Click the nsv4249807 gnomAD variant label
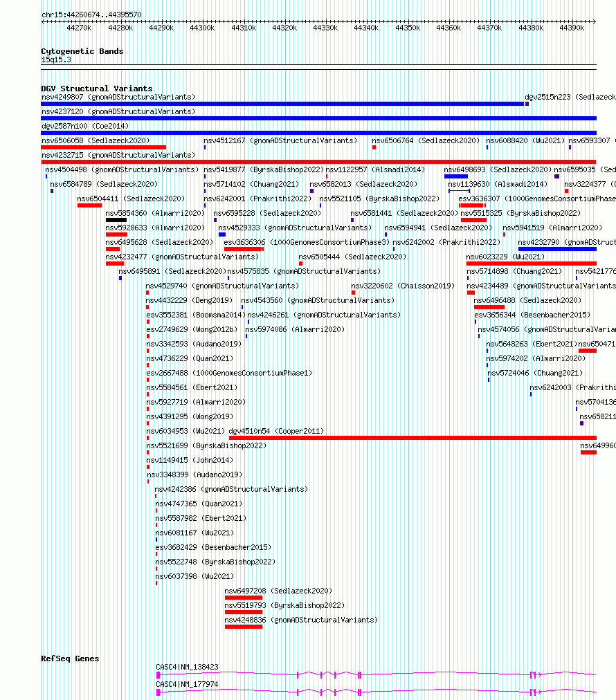The image size is (616, 700). point(118,97)
